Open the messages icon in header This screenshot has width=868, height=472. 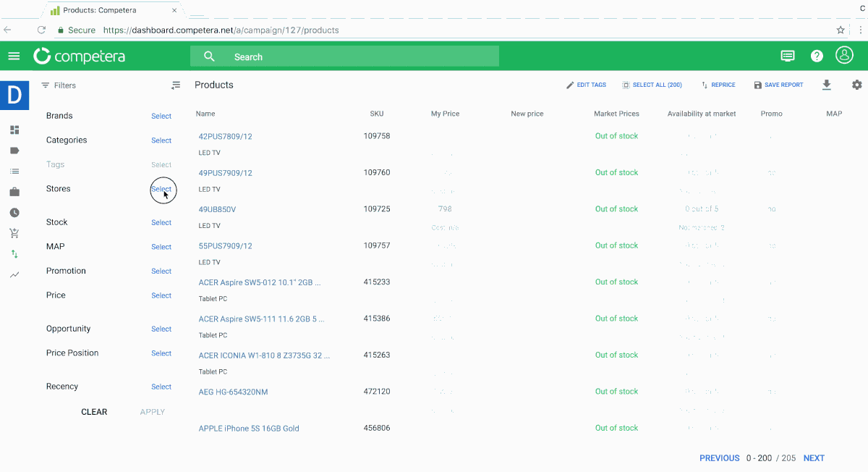788,56
